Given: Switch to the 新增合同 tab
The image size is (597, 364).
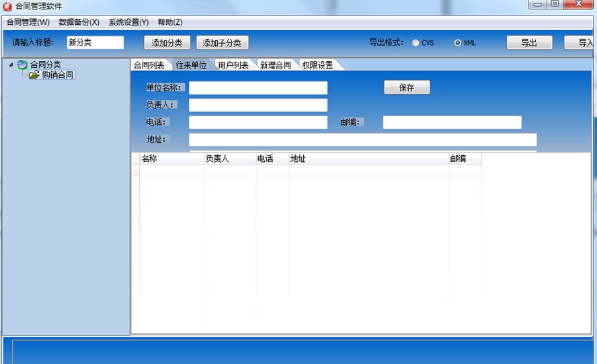Looking at the screenshot, I should click(276, 65).
